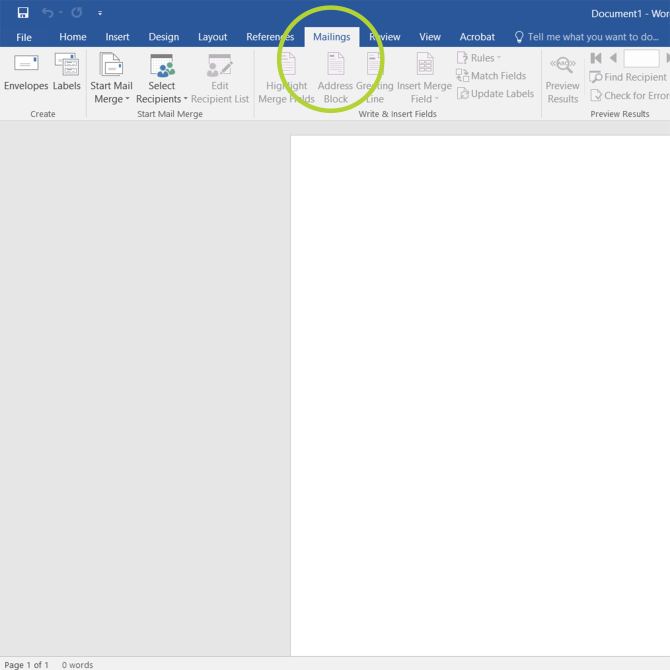Go to first record arrow
Viewport: 670px width, 670px height.
[x=596, y=58]
